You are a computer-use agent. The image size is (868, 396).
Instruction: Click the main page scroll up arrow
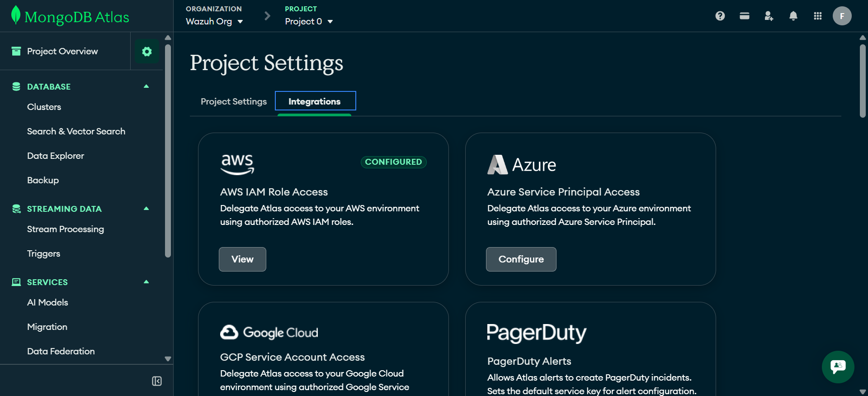pos(863,38)
